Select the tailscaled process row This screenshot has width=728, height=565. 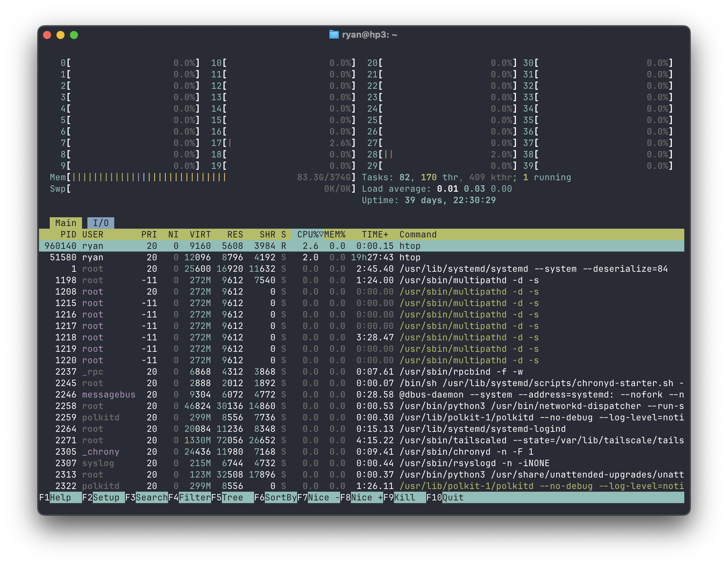click(362, 440)
